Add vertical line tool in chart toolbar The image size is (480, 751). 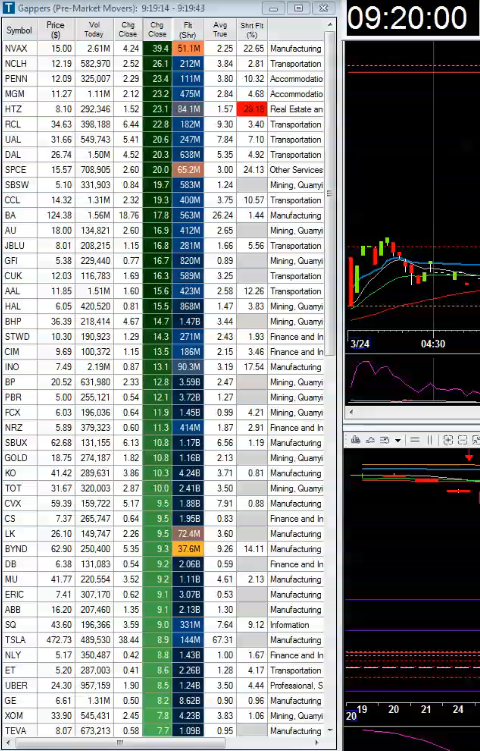point(430,440)
